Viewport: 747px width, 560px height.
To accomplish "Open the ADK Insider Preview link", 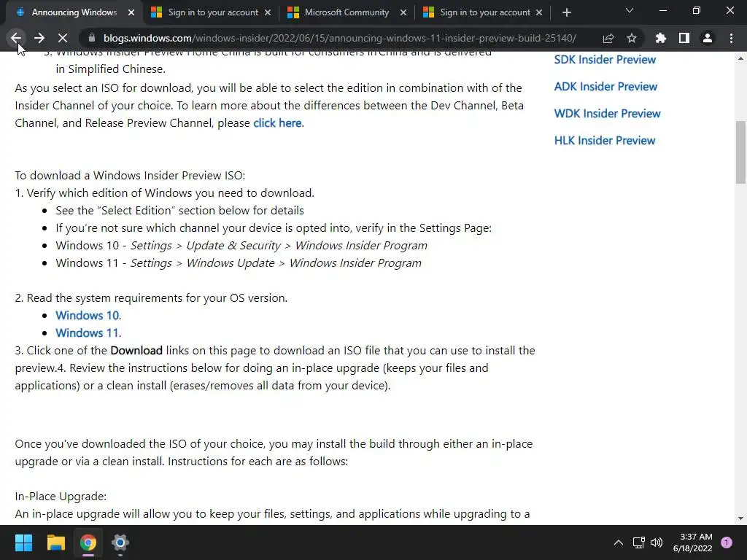I will 605,87.
